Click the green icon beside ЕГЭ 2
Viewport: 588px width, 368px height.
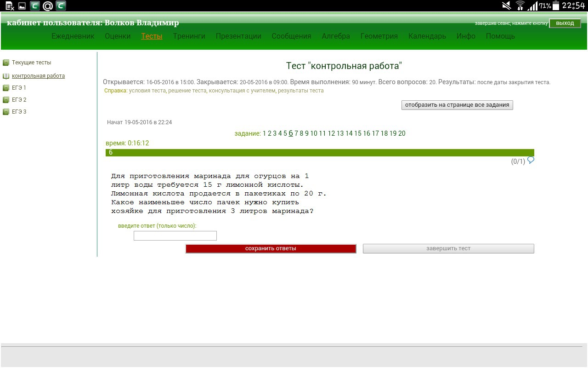(x=6, y=100)
